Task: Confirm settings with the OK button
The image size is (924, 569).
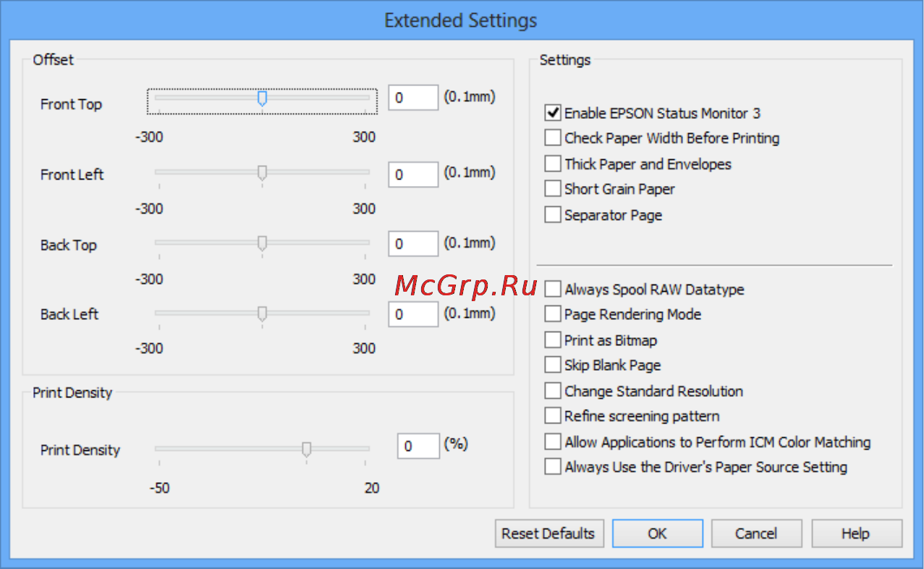Action: click(657, 534)
